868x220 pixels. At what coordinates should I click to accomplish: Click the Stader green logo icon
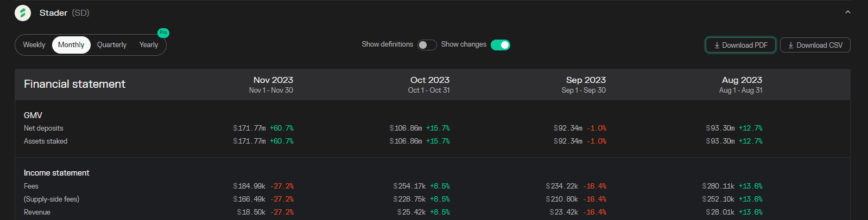click(23, 13)
